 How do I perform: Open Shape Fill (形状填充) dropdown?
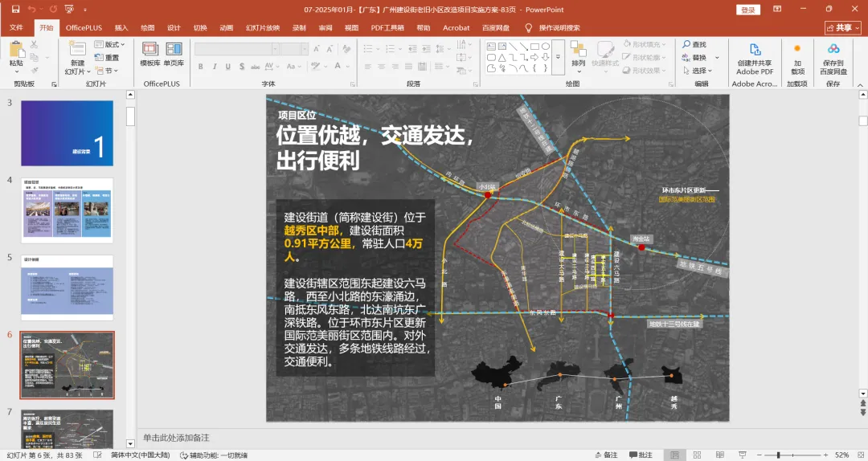[645, 44]
